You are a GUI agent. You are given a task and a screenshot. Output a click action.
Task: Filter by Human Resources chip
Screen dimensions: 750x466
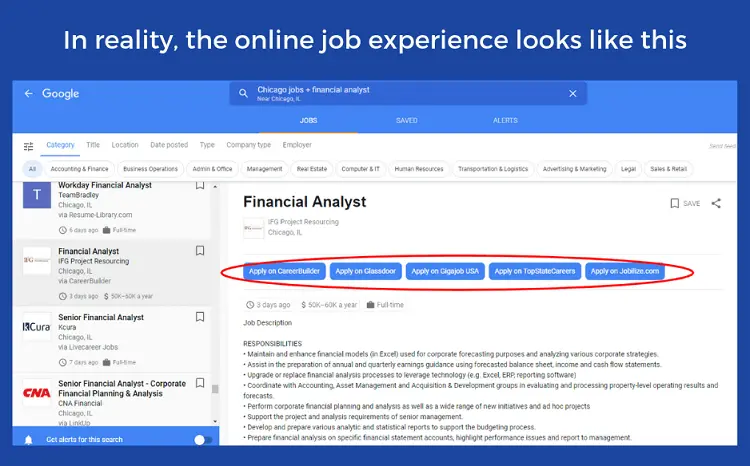(419, 169)
